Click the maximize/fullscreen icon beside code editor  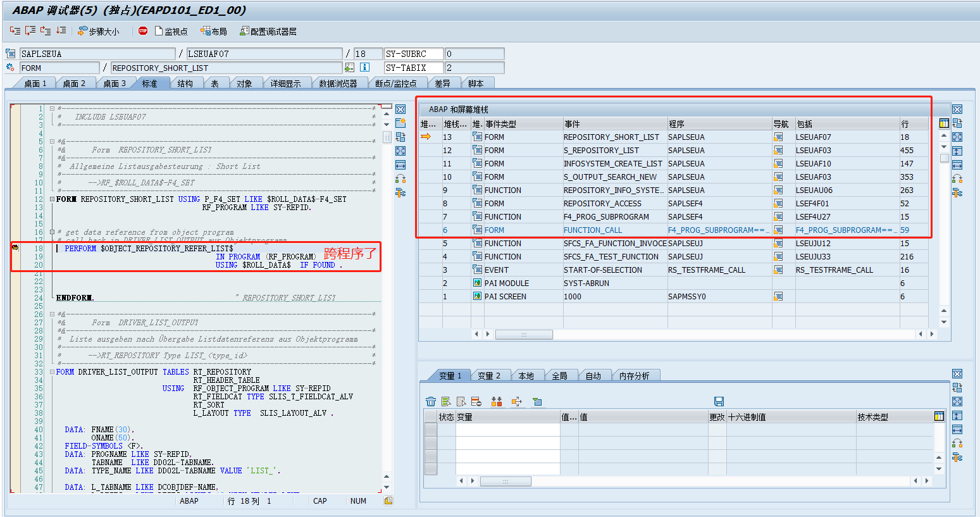[400, 151]
